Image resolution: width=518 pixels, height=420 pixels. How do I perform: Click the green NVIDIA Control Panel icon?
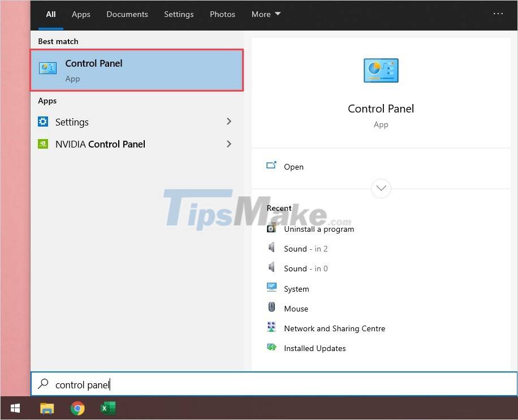43,144
